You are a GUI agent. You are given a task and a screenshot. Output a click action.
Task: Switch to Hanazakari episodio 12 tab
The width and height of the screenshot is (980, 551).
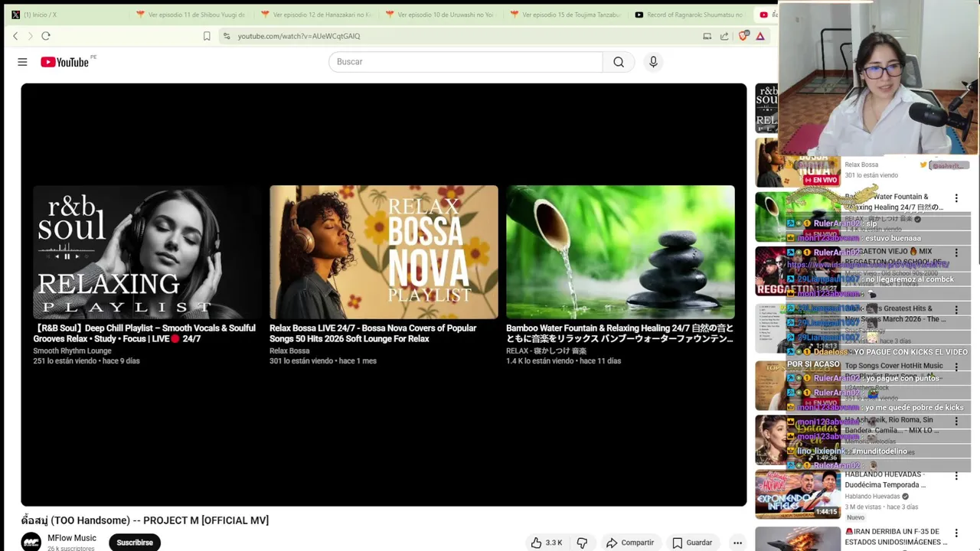point(316,15)
